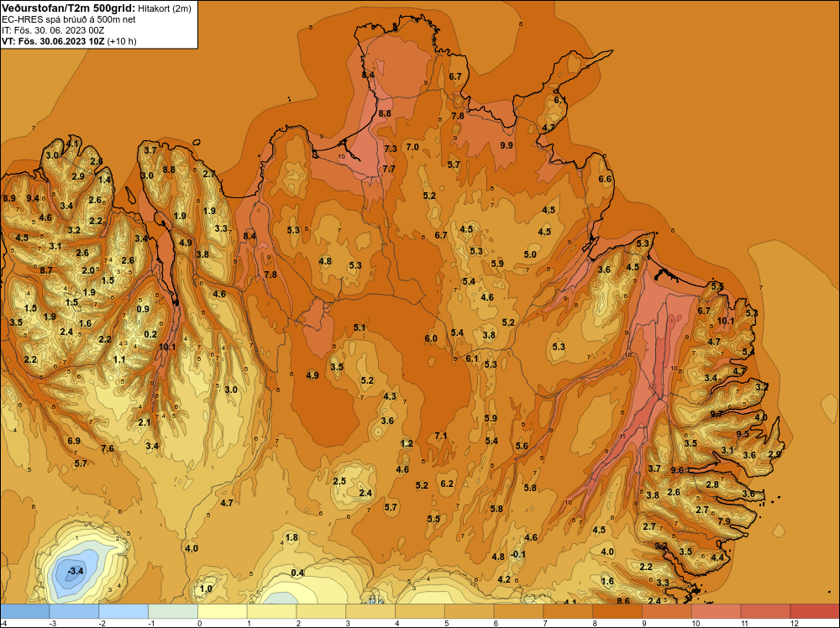Click the 1.4 temperature label

104,180
